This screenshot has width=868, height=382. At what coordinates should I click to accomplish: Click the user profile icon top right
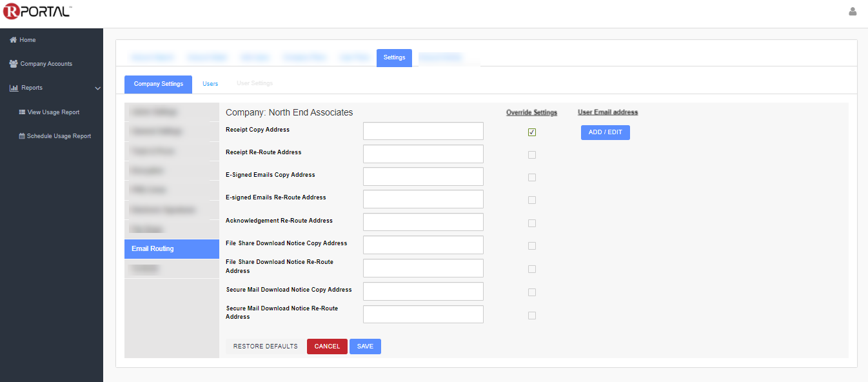click(853, 11)
